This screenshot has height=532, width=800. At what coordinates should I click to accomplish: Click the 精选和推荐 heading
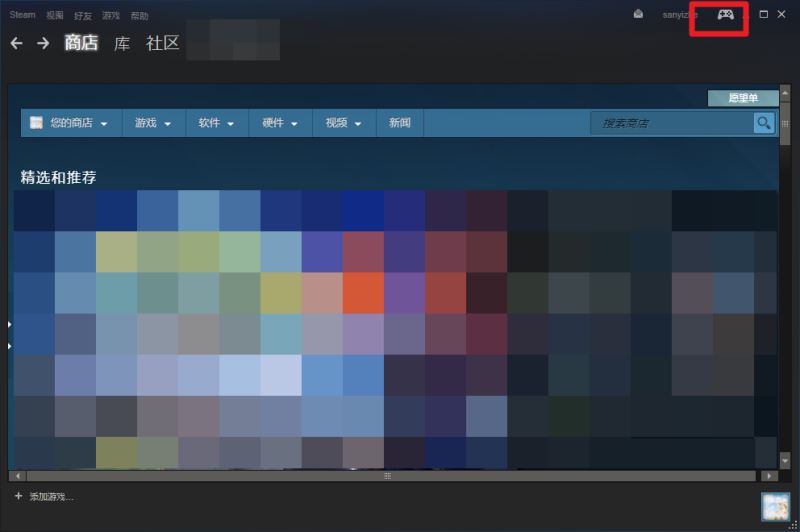[58, 177]
